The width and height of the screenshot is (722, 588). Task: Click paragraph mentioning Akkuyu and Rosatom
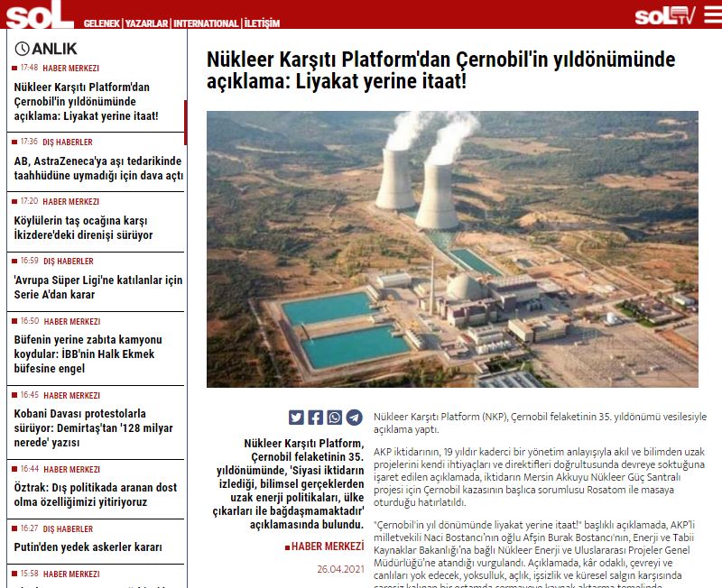[539, 477]
